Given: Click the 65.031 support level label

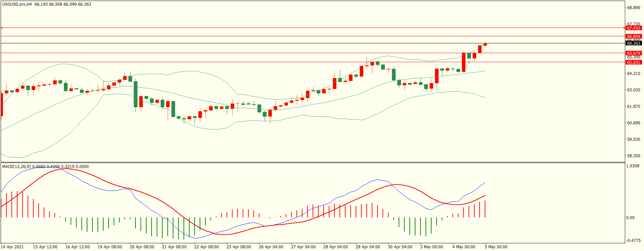Looking at the screenshot, I should click(x=633, y=62).
